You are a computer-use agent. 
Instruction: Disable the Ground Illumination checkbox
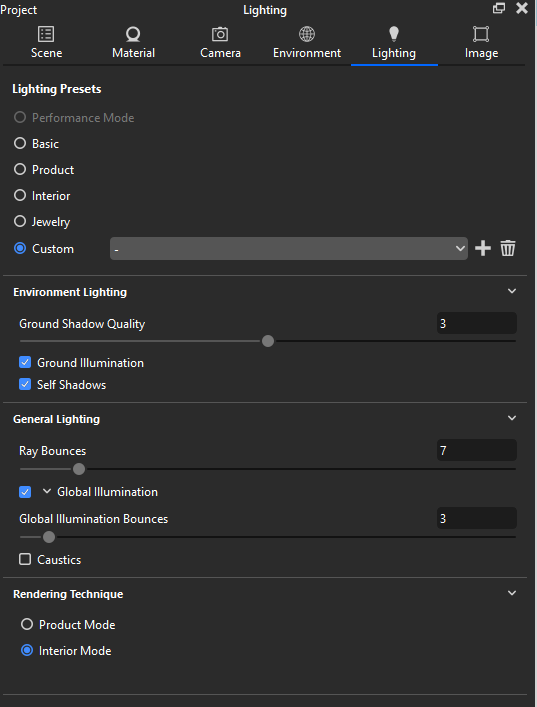coord(25,363)
